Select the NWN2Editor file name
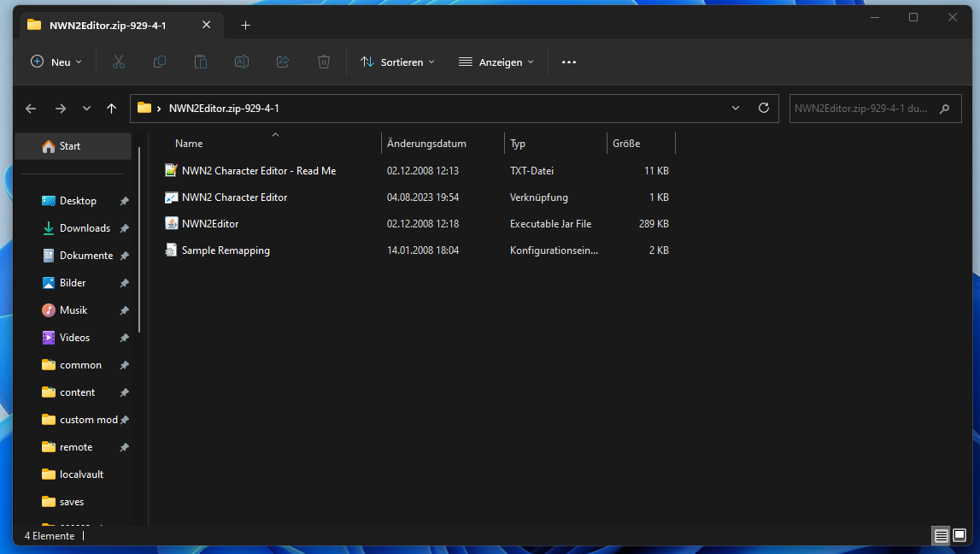This screenshot has width=980, height=554. point(210,224)
